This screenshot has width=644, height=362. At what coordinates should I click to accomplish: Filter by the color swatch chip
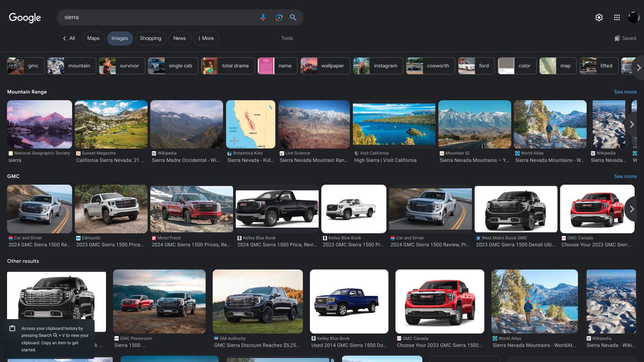pyautogui.click(x=517, y=66)
